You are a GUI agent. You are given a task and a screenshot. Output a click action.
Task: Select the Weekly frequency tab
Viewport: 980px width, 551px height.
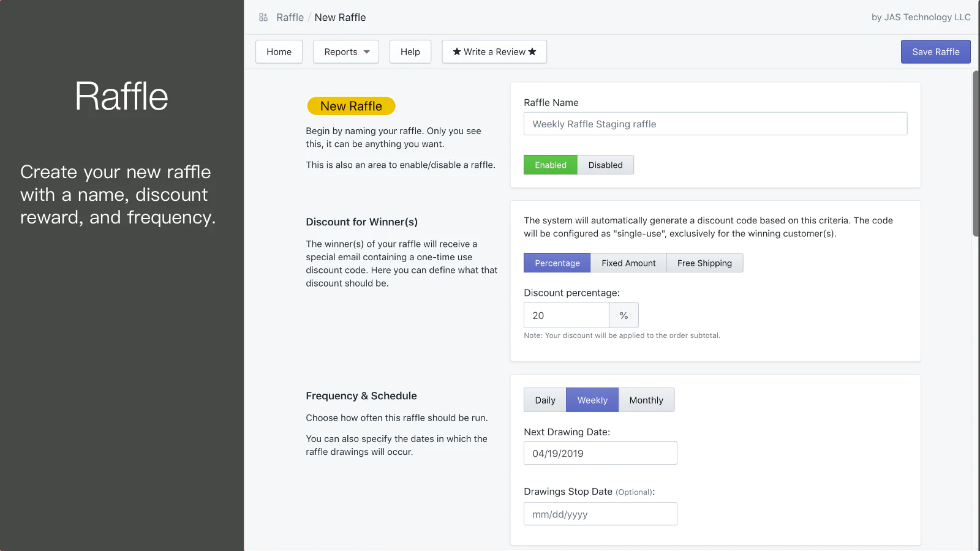point(592,400)
